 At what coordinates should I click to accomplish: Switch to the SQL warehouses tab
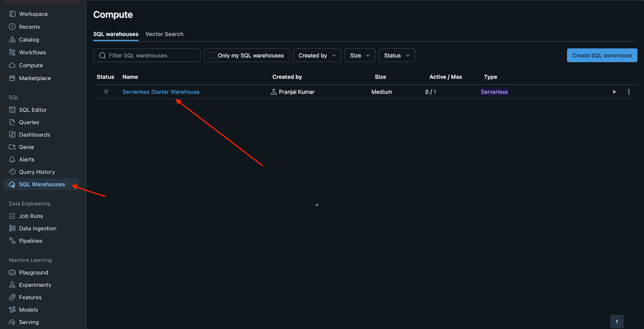pyautogui.click(x=116, y=34)
